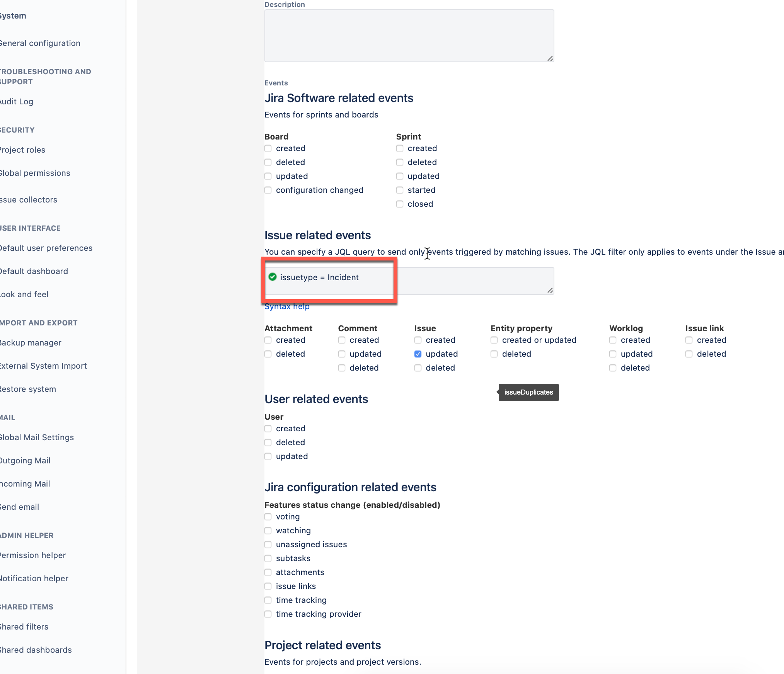
Task: Go to Outgoing Mail configuration
Action: [25, 460]
